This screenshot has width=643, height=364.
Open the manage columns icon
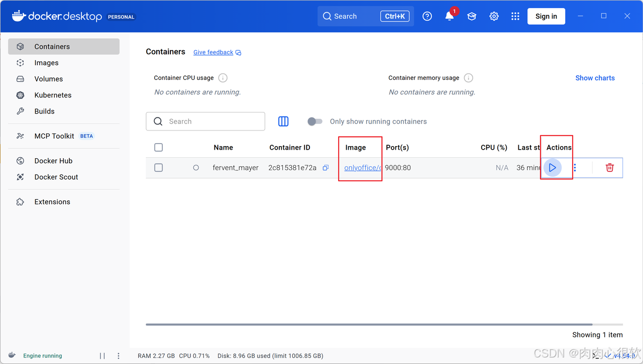[283, 122]
